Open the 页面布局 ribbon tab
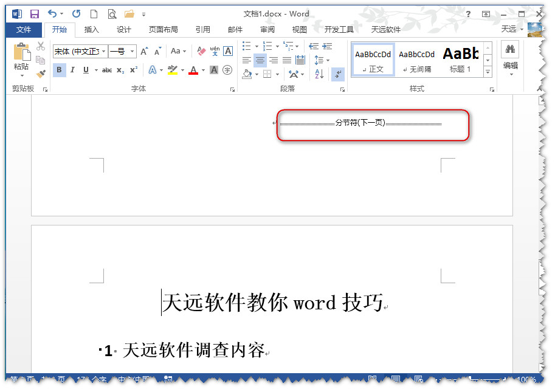The image size is (555, 392). [163, 29]
